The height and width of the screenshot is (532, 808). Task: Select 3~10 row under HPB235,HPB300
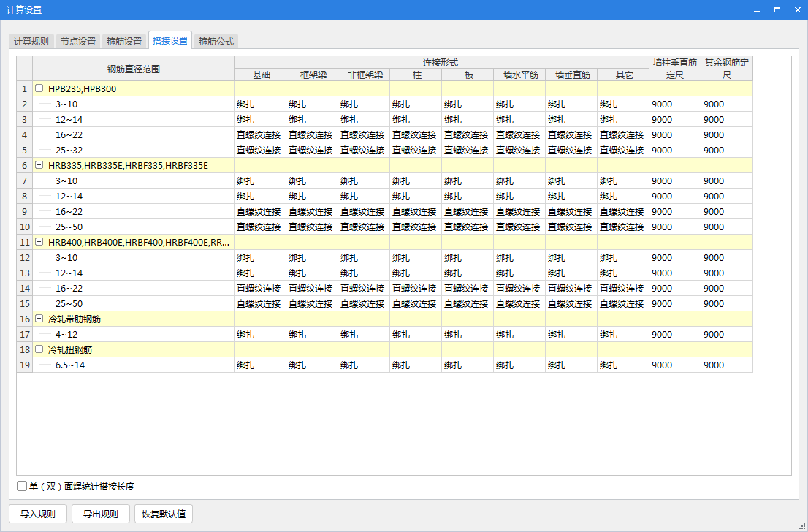click(134, 104)
